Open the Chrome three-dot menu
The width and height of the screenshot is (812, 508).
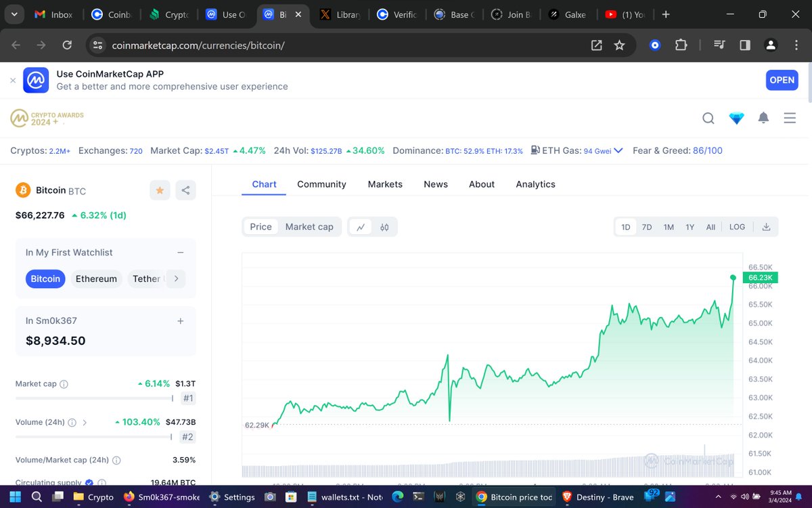click(x=796, y=45)
